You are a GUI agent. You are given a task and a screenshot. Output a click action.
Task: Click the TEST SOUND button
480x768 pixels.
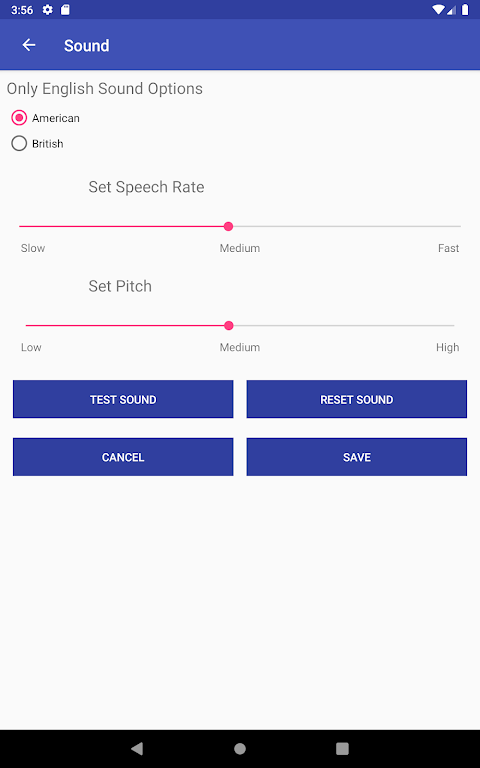tap(123, 399)
